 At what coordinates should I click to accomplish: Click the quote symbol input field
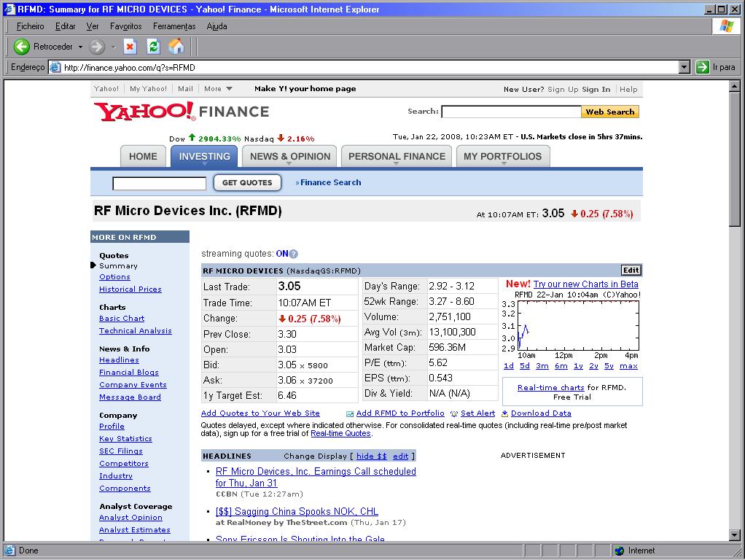[x=159, y=184]
